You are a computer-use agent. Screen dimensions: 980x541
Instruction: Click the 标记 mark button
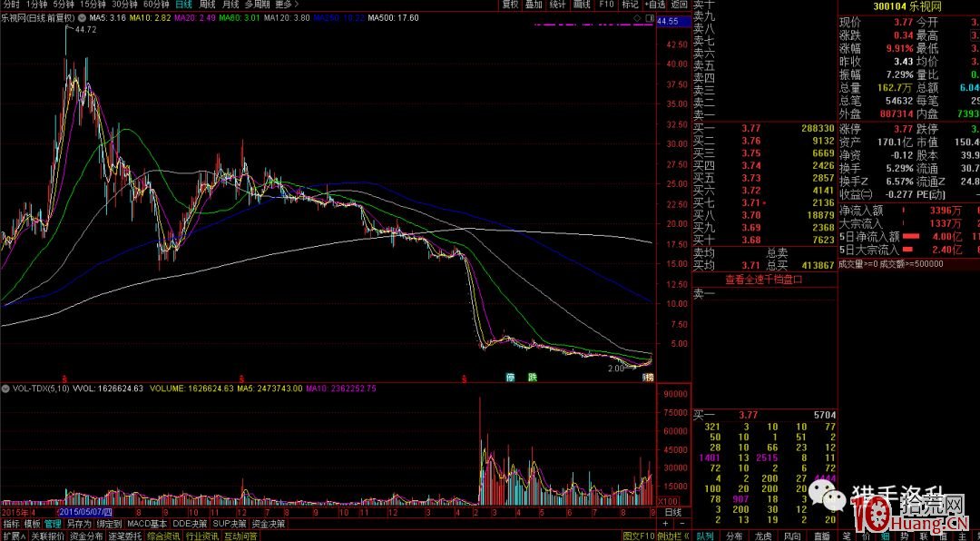[x=630, y=5]
